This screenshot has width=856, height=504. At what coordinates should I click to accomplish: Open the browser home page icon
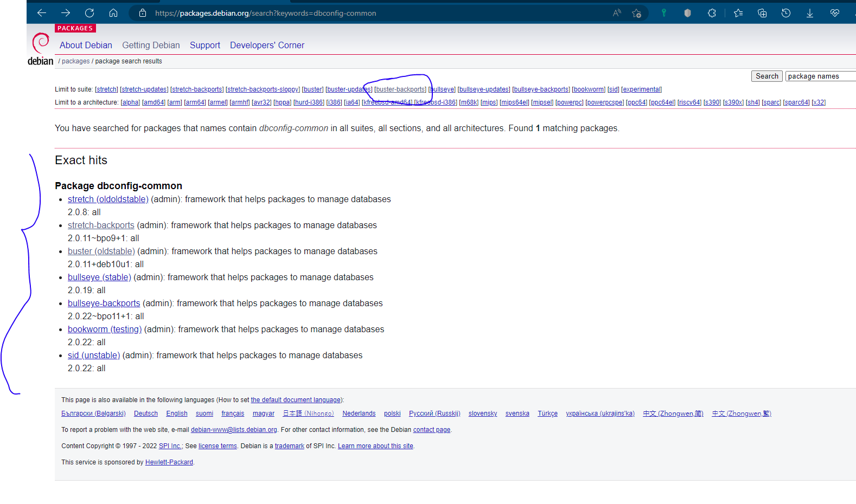click(x=113, y=13)
